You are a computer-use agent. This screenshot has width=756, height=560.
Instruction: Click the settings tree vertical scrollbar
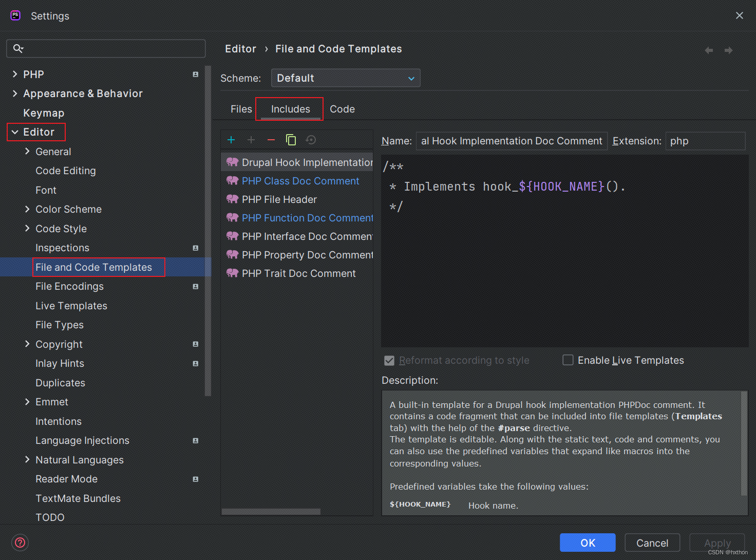pos(208,231)
